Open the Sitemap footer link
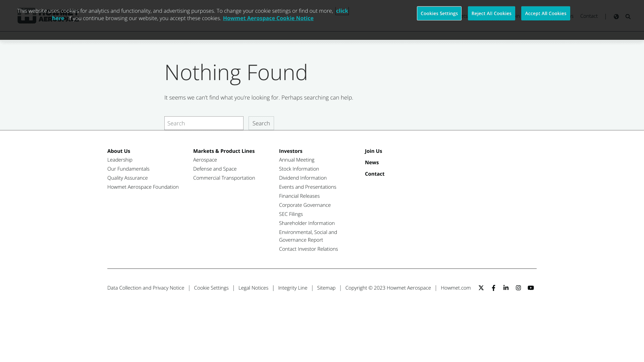Image resolution: width=644 pixels, height=362 pixels. (326, 288)
